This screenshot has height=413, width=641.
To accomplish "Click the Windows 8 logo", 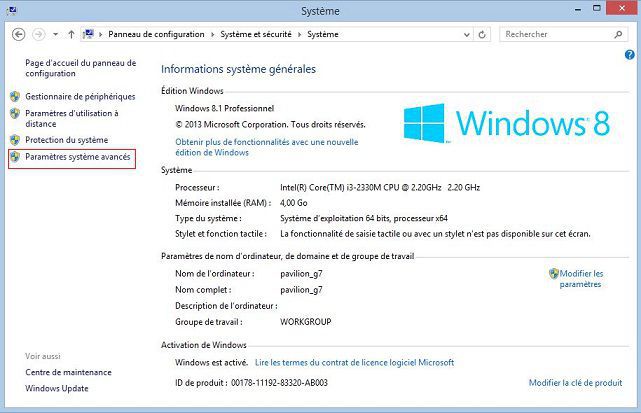I will point(507,123).
